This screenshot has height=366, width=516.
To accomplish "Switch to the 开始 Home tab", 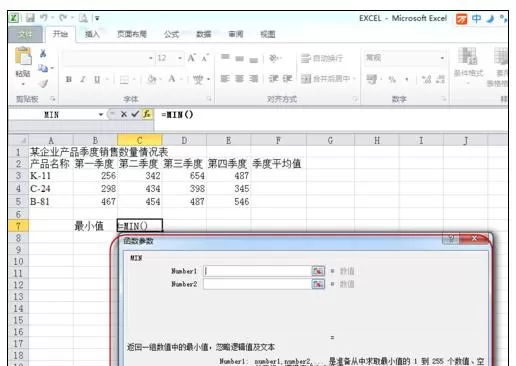I will (60, 34).
